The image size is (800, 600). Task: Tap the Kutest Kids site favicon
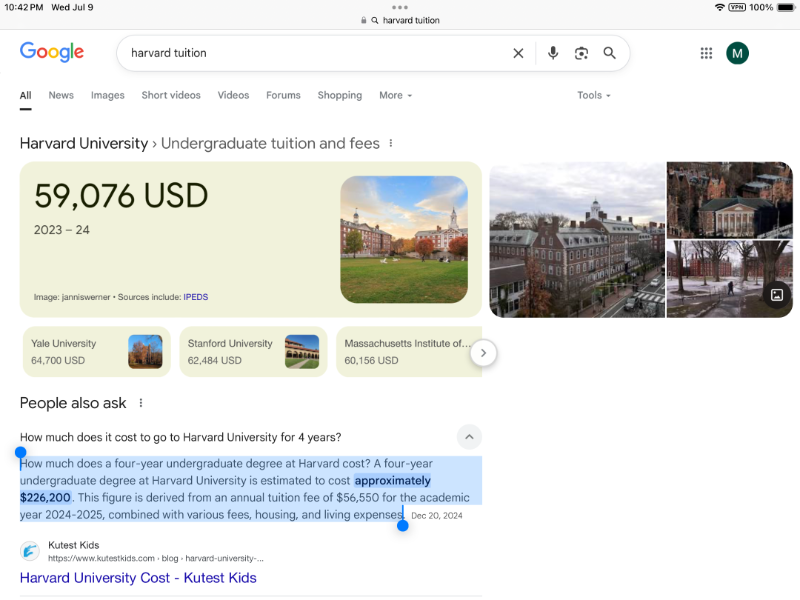coord(30,551)
